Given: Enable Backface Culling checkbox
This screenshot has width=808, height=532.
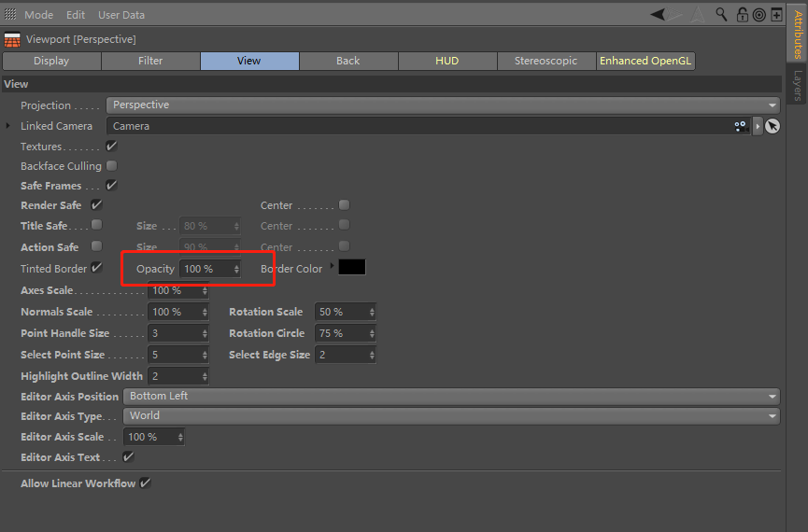Looking at the screenshot, I should [x=111, y=166].
